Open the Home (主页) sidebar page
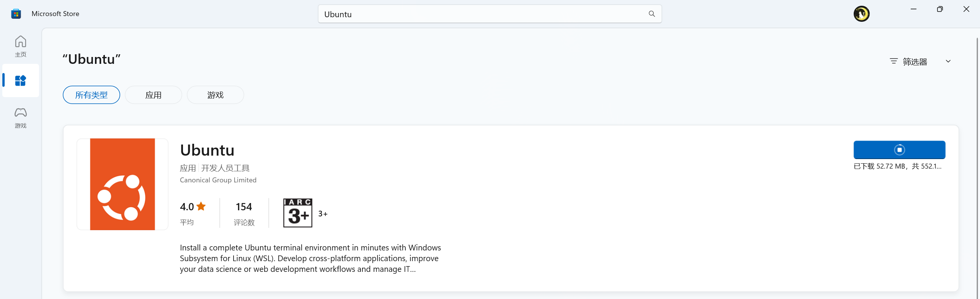This screenshot has height=299, width=980. [21, 47]
